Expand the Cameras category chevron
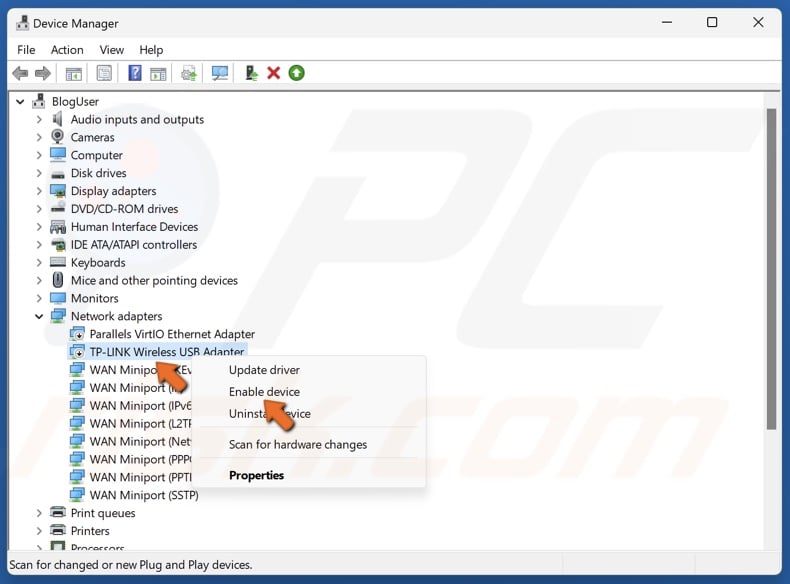The image size is (790, 584). [x=39, y=137]
